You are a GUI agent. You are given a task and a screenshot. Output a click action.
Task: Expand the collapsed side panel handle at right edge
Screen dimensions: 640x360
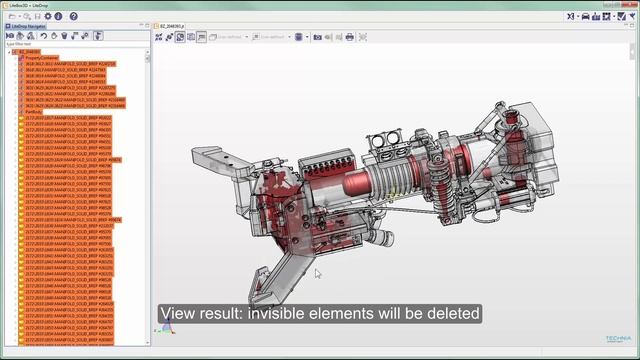point(632,52)
